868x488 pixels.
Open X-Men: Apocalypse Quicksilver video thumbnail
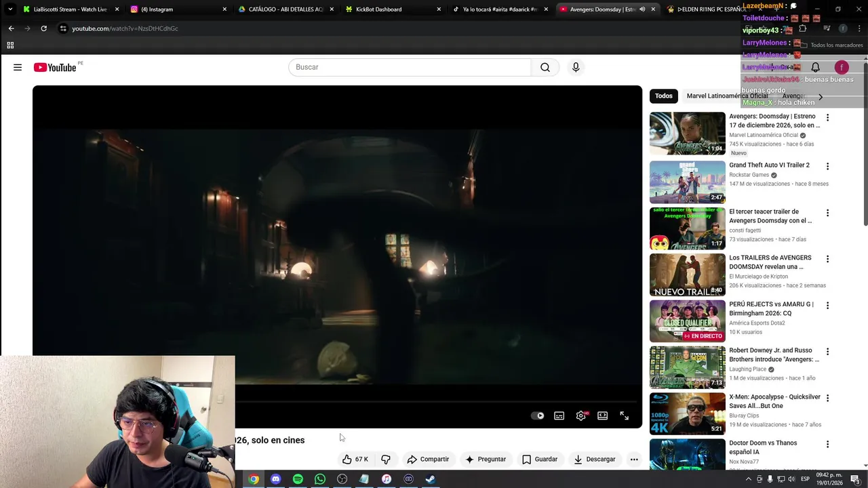tap(688, 414)
